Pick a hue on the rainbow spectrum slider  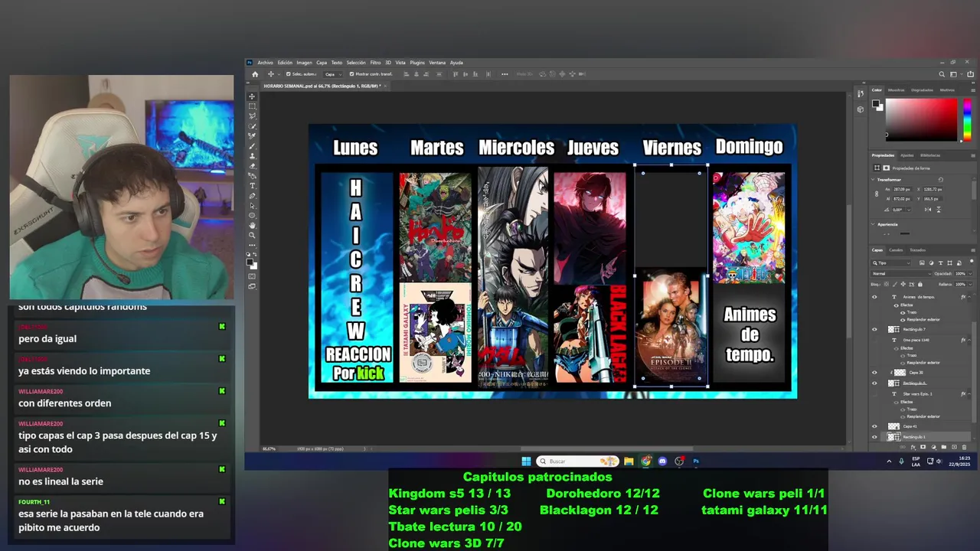(x=967, y=119)
